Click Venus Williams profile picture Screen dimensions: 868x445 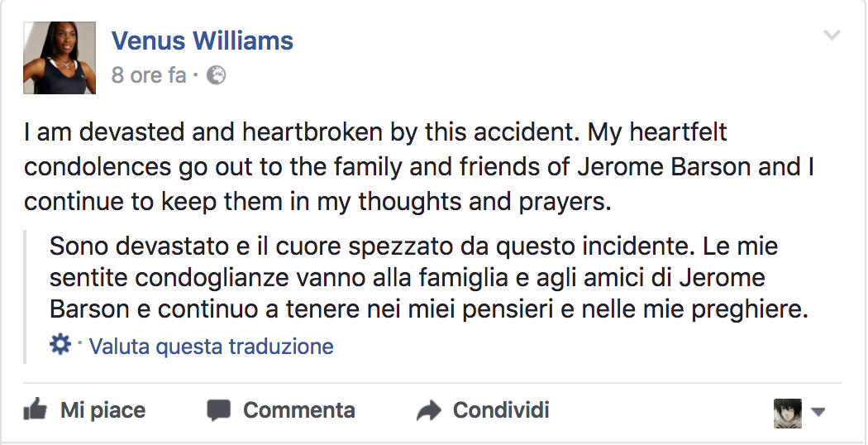coord(60,57)
